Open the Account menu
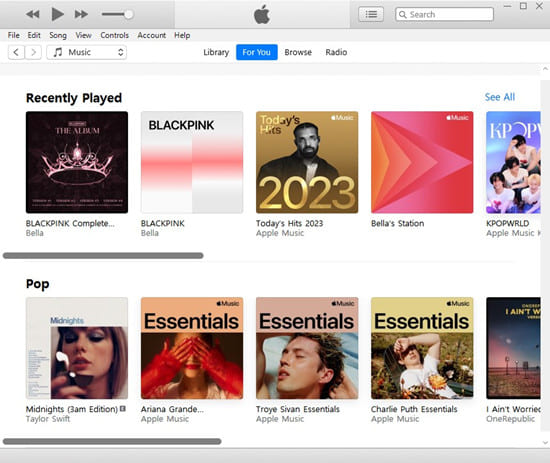This screenshot has width=550, height=463. [x=152, y=35]
